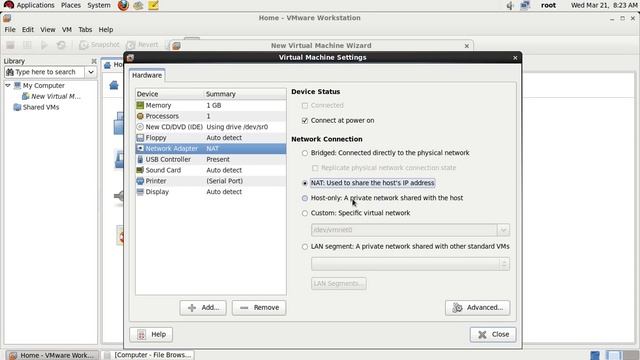Click the Device column header
The height and width of the screenshot is (360, 640).
click(x=169, y=94)
